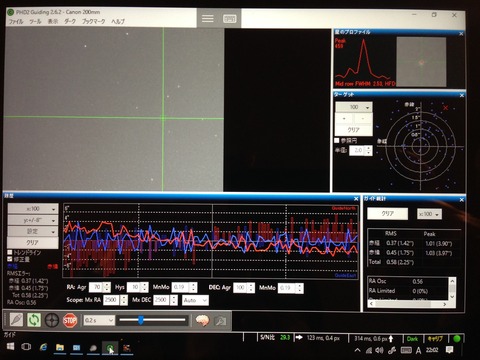Open advanced settings via brain icon
The image size is (480, 360).
[x=202, y=321]
